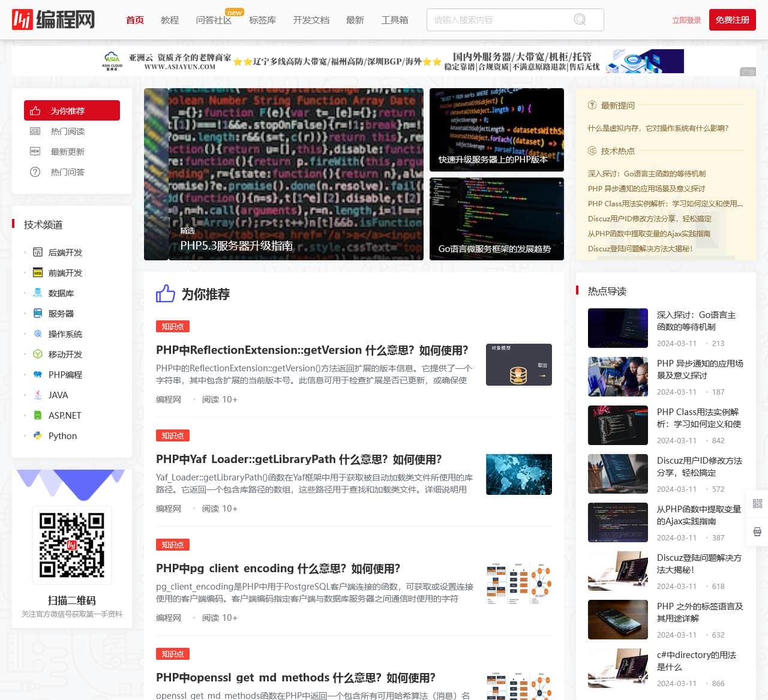Click 热点导读 thumbnail for Go语言主函数 article
This screenshot has width=768, height=700.
coord(618,328)
